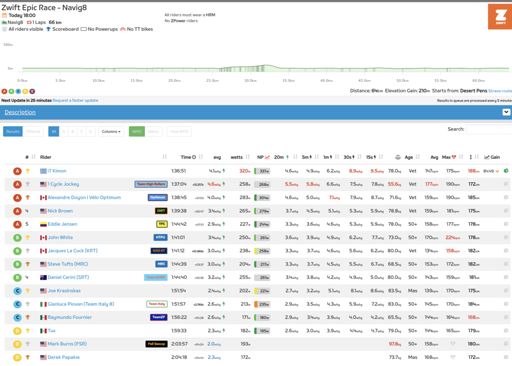
Task: Click the No TT bikes icon
Action: [123, 29]
